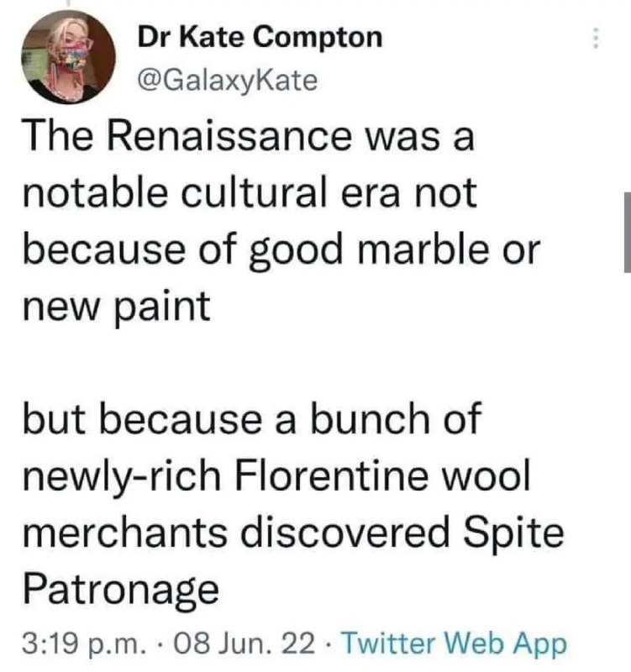Viewport: 631px width, 672px height.
Task: Click the Dr Kate Compton display name
Action: [x=260, y=37]
